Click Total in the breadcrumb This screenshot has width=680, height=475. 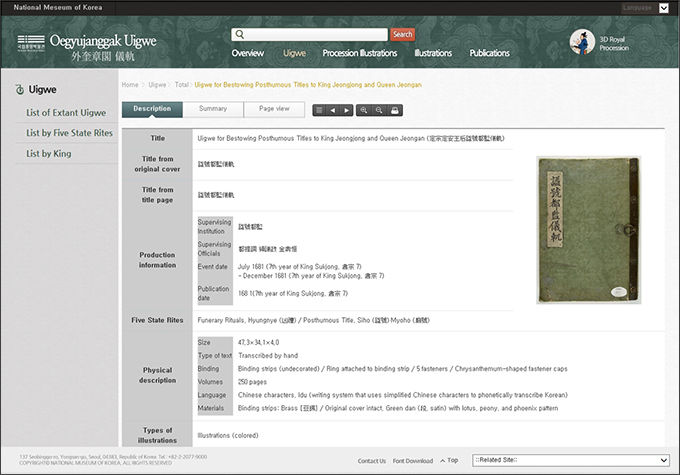tap(181, 85)
